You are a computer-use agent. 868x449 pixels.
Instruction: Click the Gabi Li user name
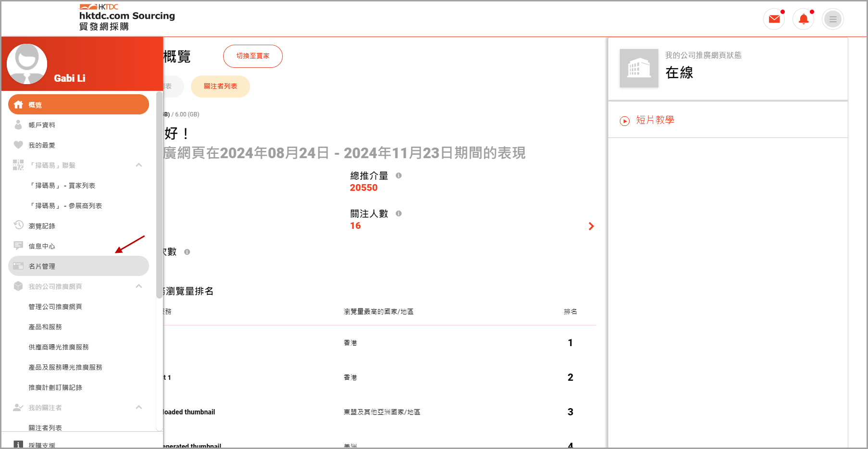70,78
